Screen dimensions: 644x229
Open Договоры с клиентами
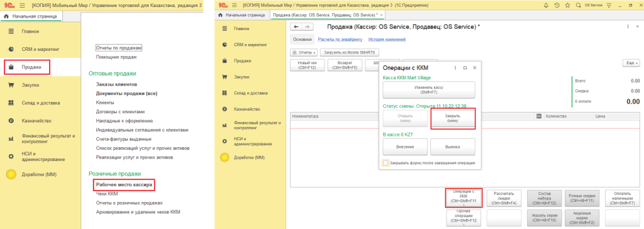[120, 111]
